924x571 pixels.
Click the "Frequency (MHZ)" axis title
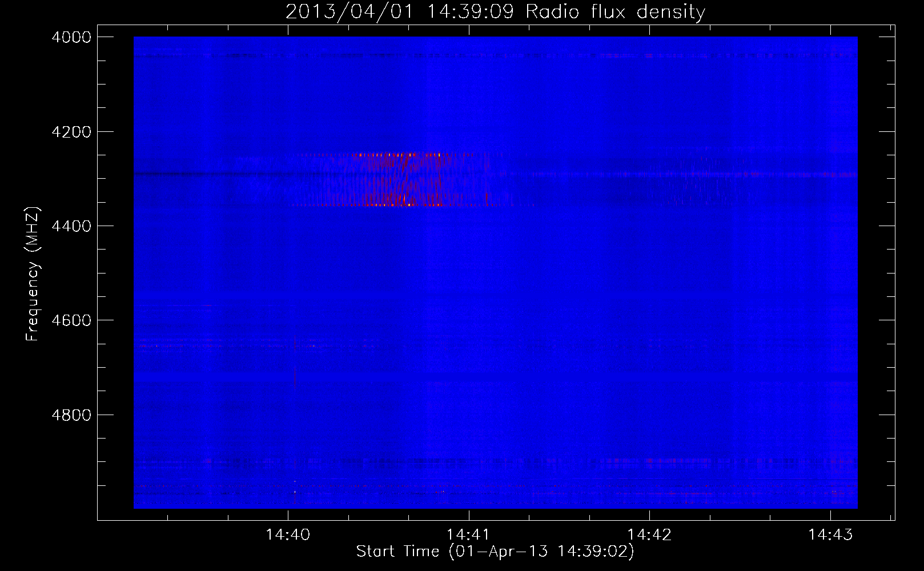point(33,274)
